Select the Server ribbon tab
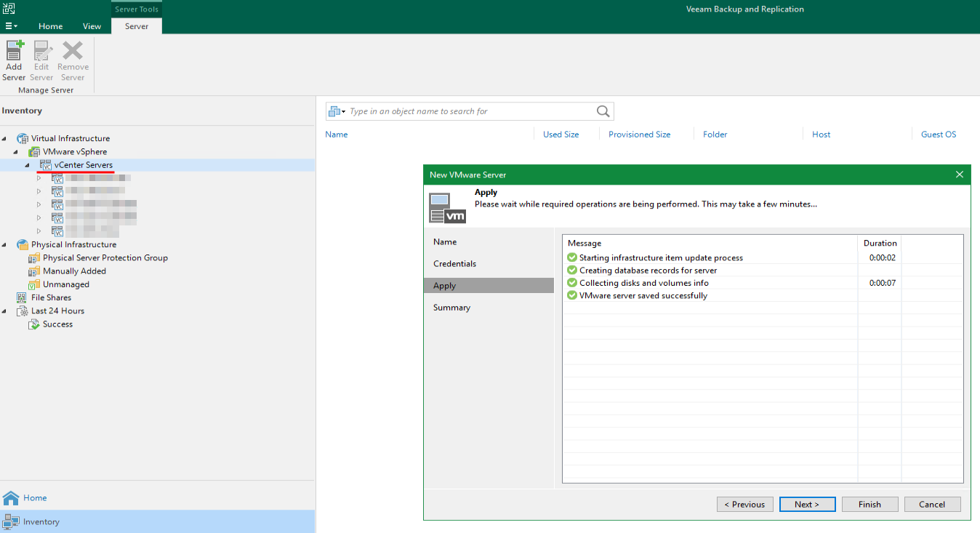980x533 pixels. coord(137,26)
